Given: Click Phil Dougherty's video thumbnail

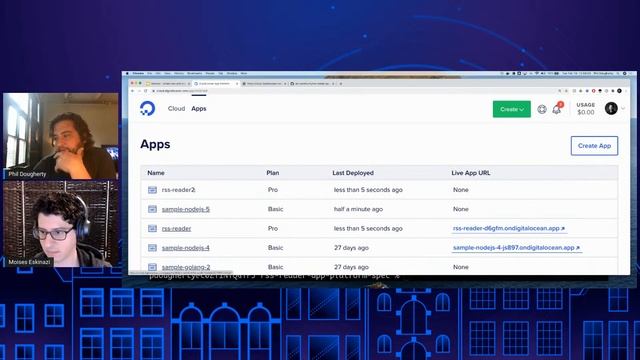Looking at the screenshot, I should [x=60, y=136].
